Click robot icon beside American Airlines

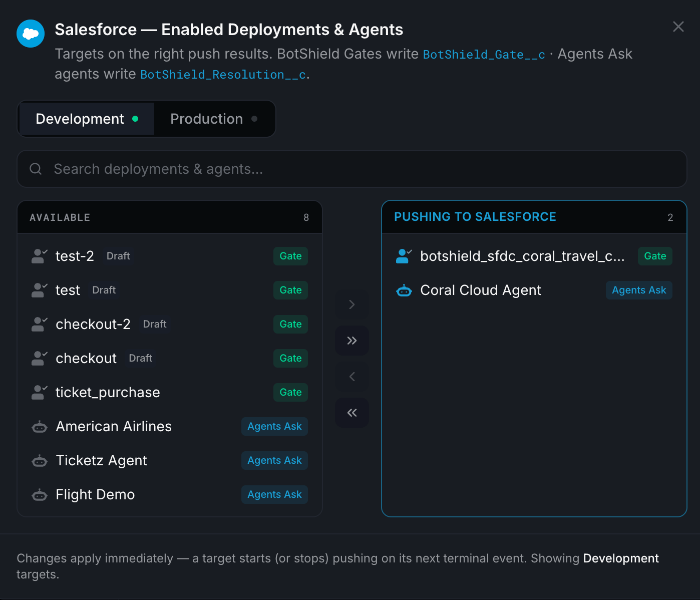pos(40,427)
